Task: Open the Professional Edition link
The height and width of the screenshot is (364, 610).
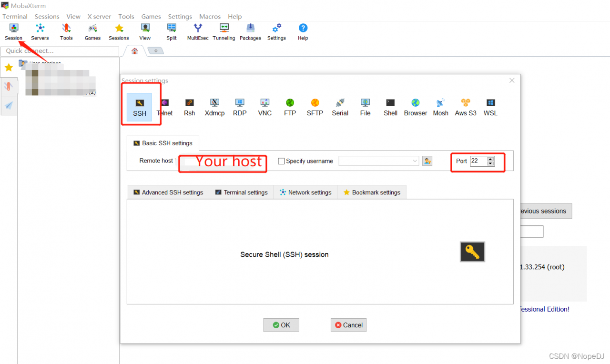Action: 545,309
